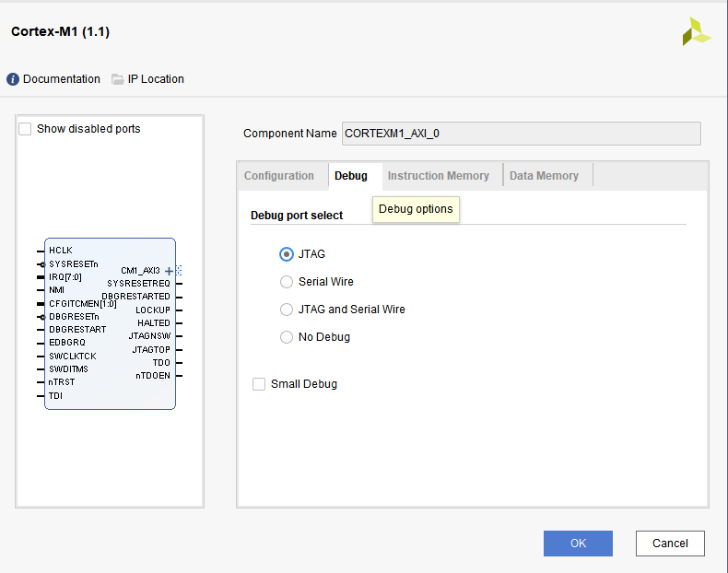Open the Data Memory tab
The image size is (728, 573).
tap(544, 176)
